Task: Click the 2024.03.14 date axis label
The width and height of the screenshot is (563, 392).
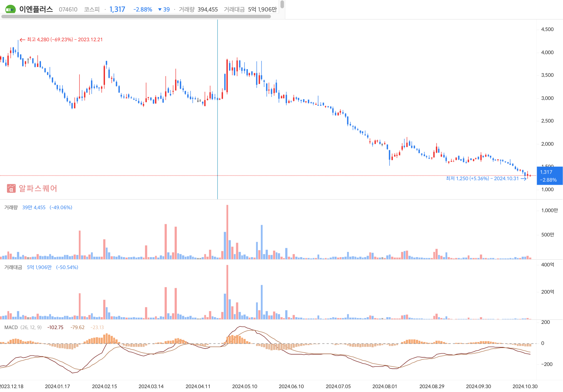Action: 151,386
